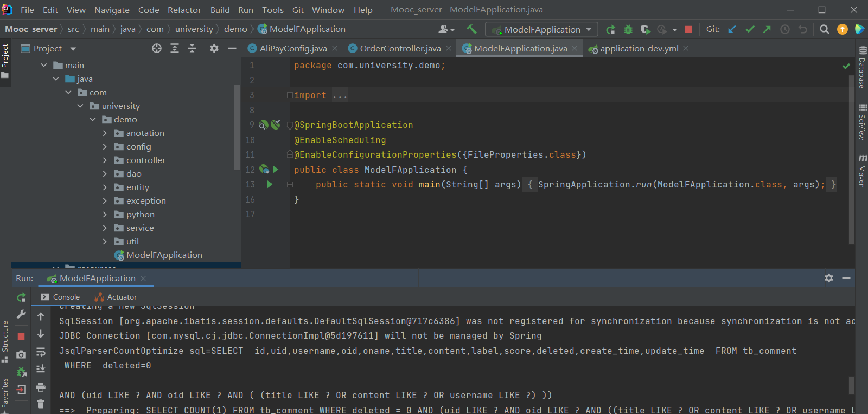
Task: Expand the controller folder in tree
Action: pos(105,160)
